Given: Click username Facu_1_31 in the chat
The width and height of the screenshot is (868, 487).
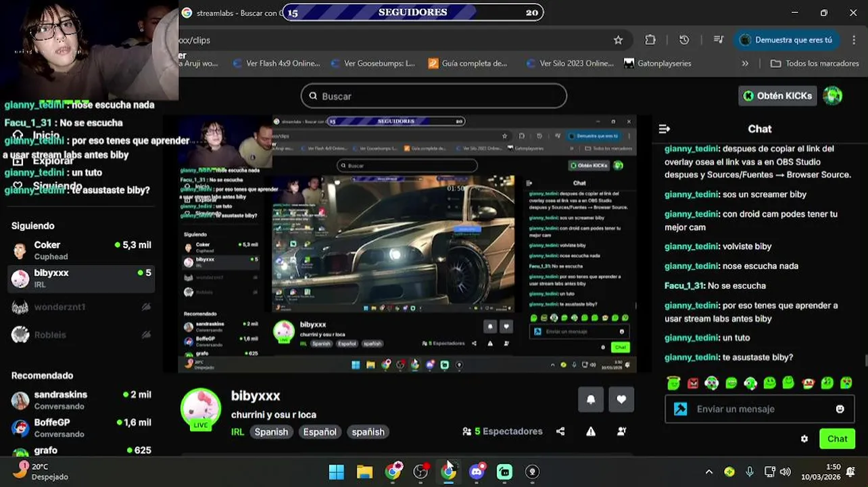Looking at the screenshot, I should 685,285.
